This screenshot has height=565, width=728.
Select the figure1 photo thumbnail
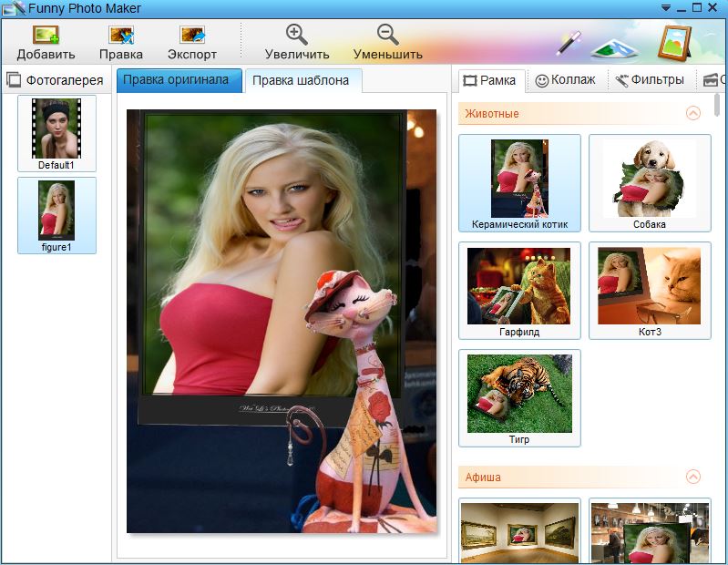[x=56, y=215]
